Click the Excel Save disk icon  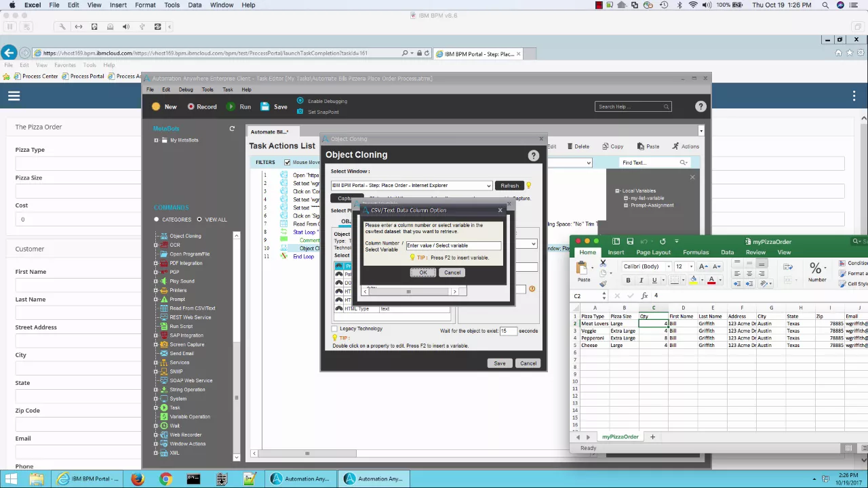[x=630, y=241]
